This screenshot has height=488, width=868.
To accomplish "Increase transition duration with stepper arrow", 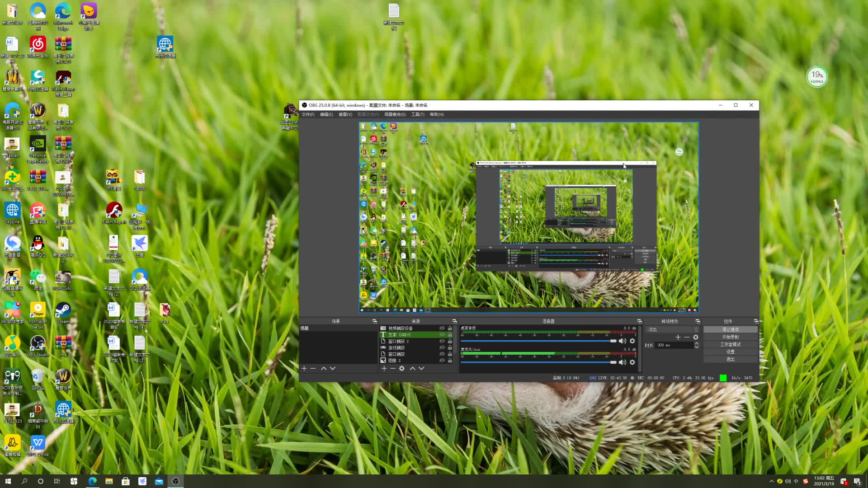I will pyautogui.click(x=697, y=343).
